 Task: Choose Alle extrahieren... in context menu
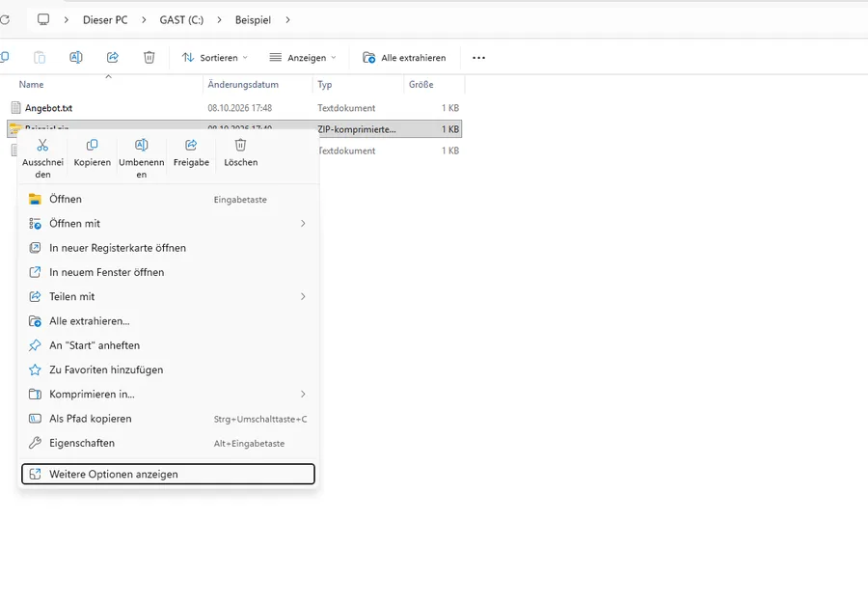click(x=168, y=320)
